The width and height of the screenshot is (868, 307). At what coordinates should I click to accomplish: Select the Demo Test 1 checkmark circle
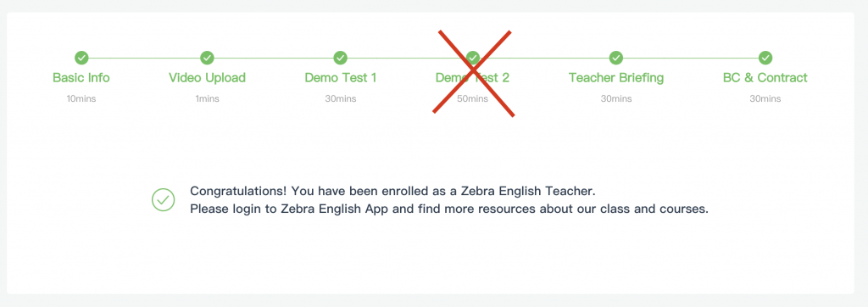point(341,58)
